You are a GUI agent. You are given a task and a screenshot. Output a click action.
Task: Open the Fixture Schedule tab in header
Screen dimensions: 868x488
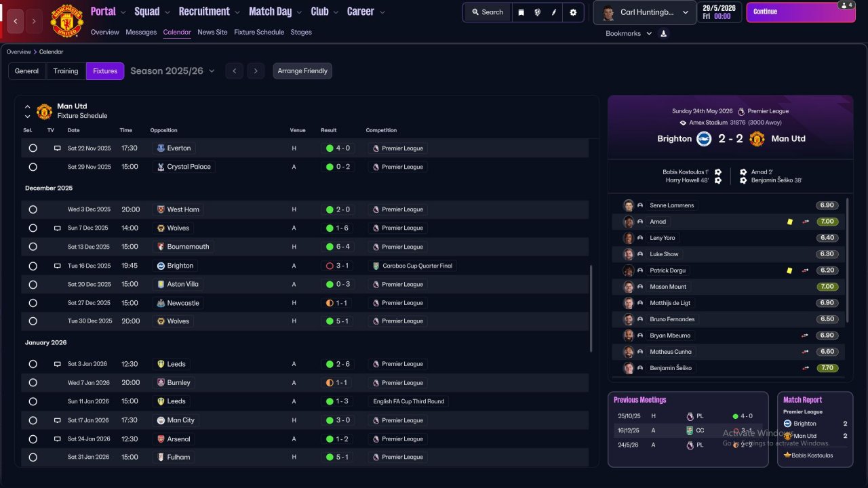coord(259,32)
